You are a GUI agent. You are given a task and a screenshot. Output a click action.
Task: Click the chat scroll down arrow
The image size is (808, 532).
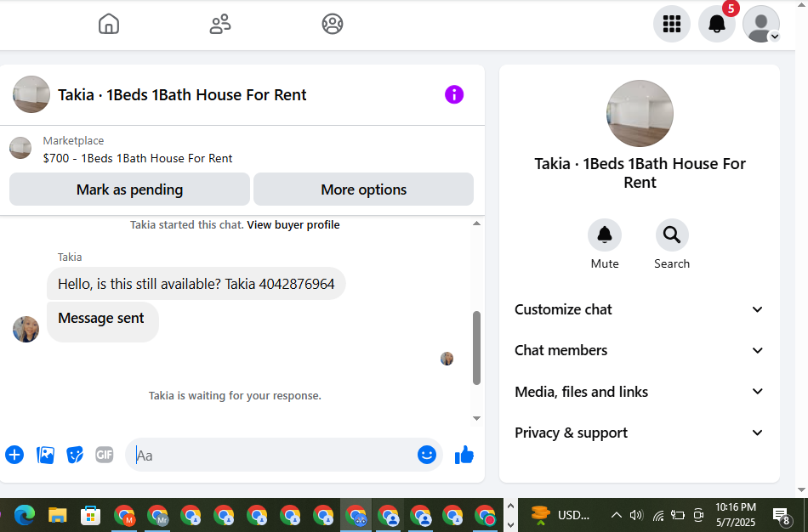coord(476,418)
